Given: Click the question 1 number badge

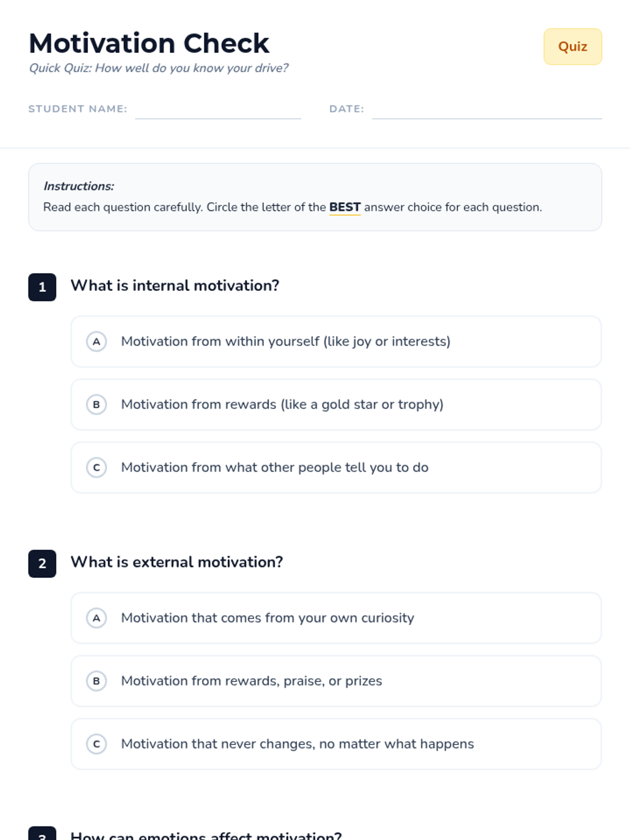Looking at the screenshot, I should pyautogui.click(x=42, y=287).
